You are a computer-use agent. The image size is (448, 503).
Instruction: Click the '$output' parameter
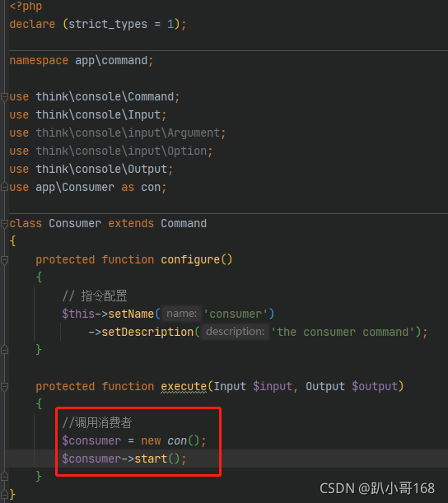click(x=375, y=387)
